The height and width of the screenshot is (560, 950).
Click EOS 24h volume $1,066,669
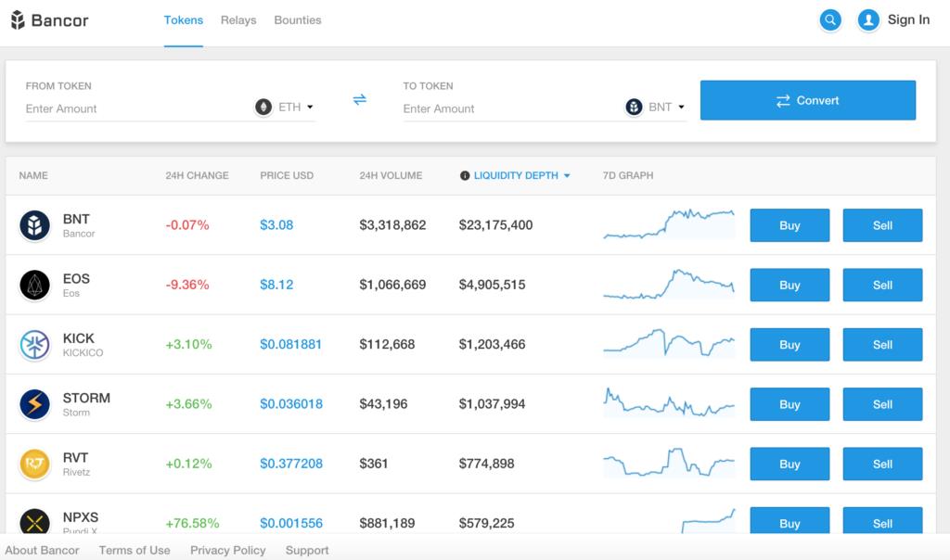[392, 285]
